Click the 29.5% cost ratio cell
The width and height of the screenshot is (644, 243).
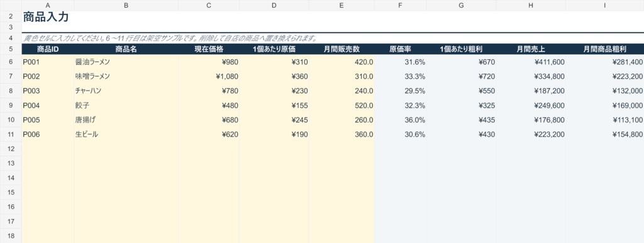tap(400, 91)
